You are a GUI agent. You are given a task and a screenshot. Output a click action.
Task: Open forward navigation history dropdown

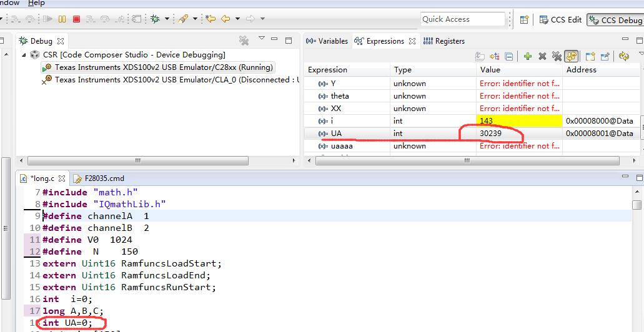point(262,19)
